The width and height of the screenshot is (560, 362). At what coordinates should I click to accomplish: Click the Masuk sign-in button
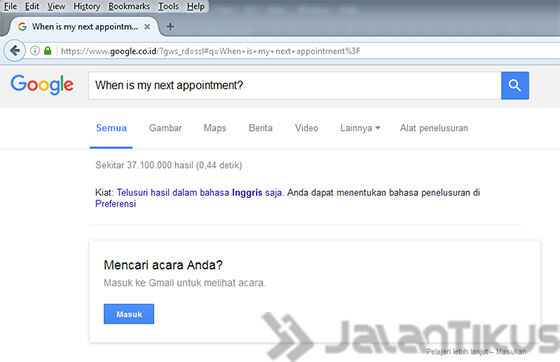(129, 314)
